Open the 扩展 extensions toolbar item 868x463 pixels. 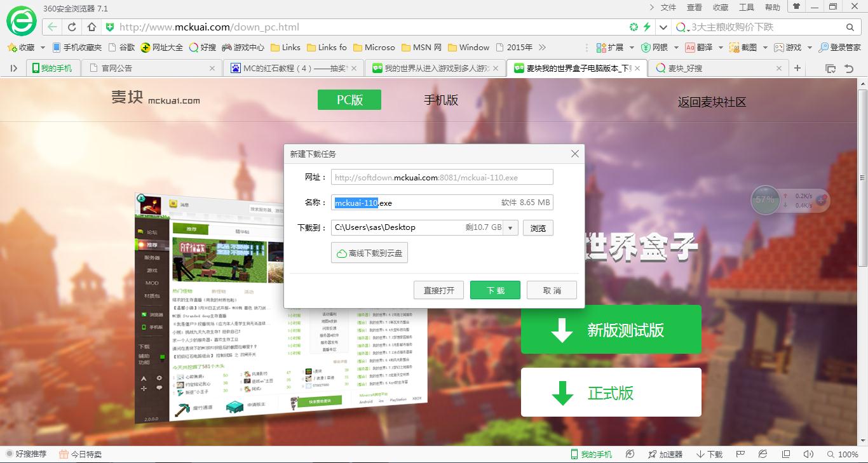610,48
